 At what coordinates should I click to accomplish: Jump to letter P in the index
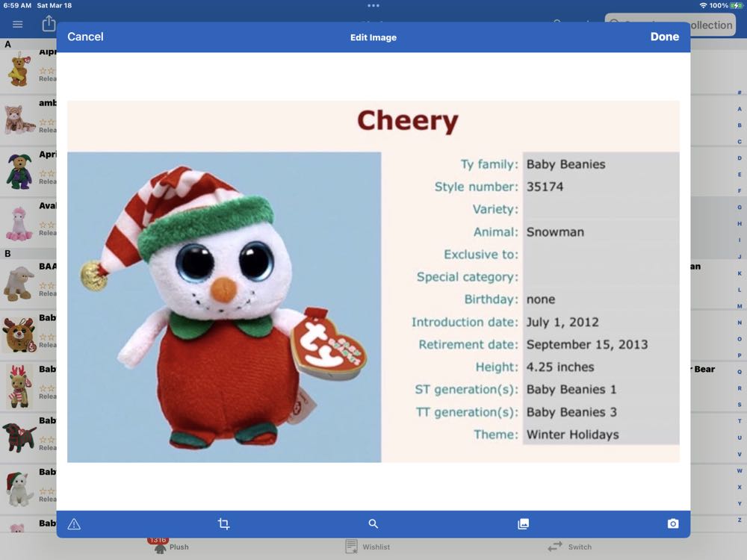[x=740, y=355]
